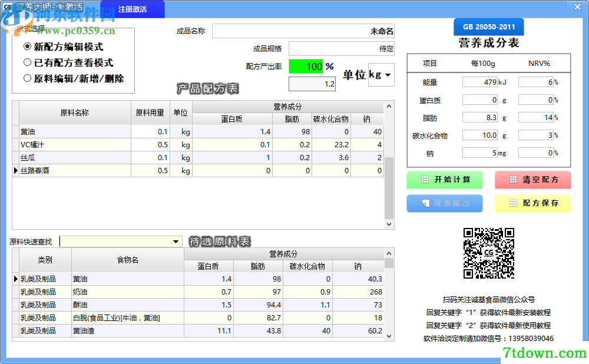Click the QR code image
This screenshot has height=364, width=589.
point(489,253)
